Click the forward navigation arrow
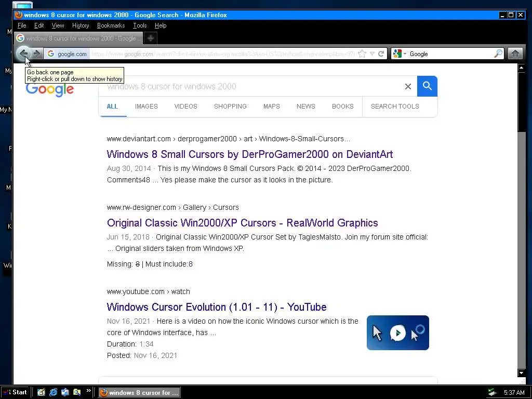 click(37, 54)
